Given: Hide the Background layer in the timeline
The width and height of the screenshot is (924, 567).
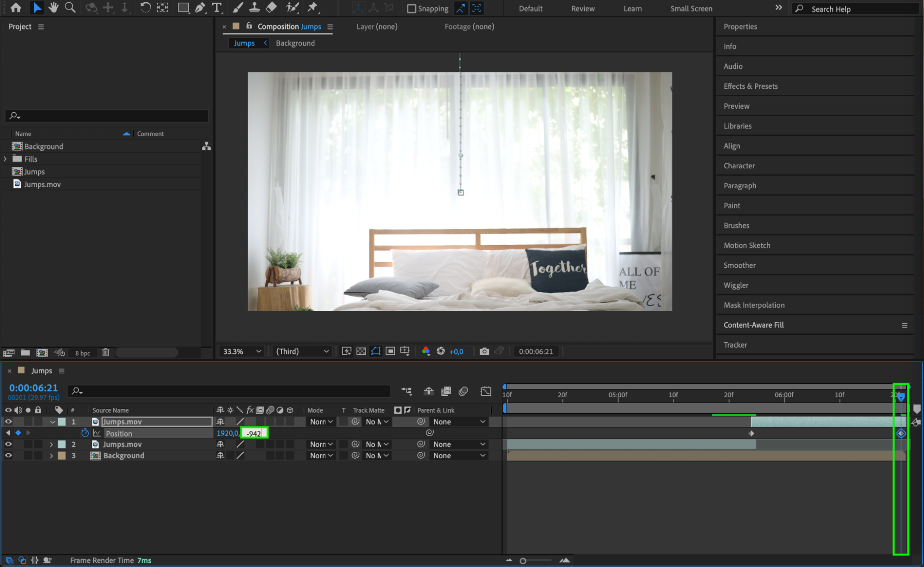Looking at the screenshot, I should point(8,456).
